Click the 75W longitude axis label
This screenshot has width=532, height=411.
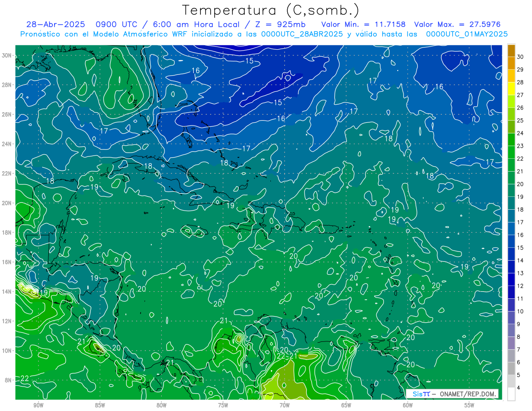(x=223, y=406)
